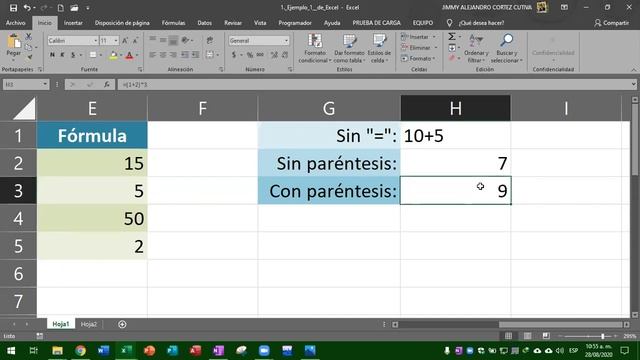Screen dimensions: 640x360
Task: Open the font size 11 dropdown
Action: 116,40
